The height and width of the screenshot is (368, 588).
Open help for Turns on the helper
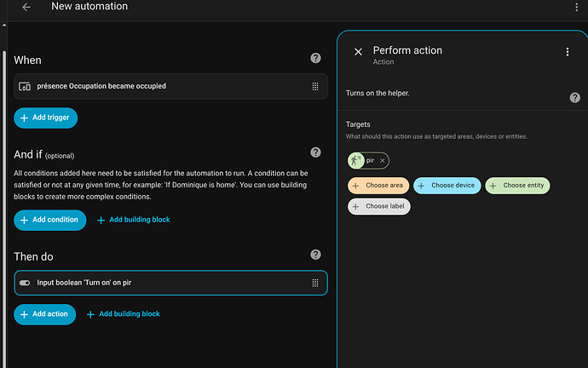(574, 98)
